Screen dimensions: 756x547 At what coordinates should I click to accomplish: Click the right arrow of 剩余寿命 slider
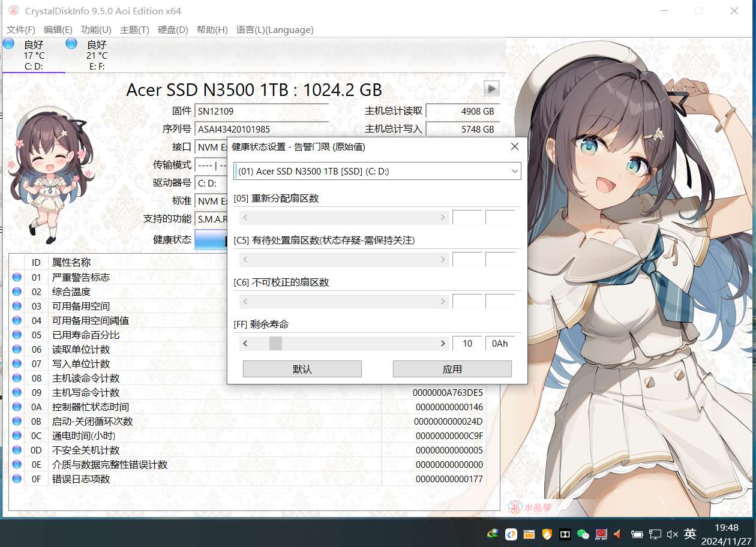(443, 343)
